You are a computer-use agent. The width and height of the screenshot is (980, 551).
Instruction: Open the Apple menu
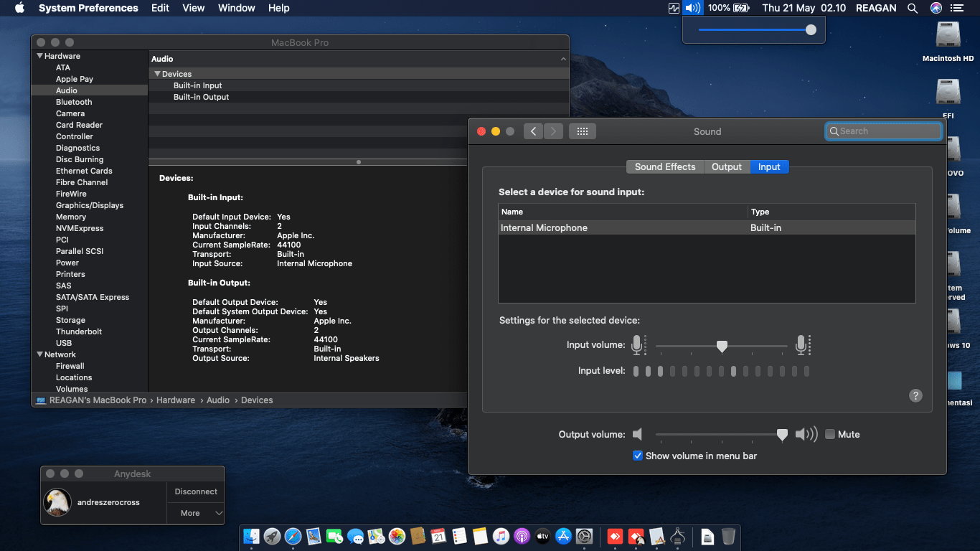click(19, 8)
